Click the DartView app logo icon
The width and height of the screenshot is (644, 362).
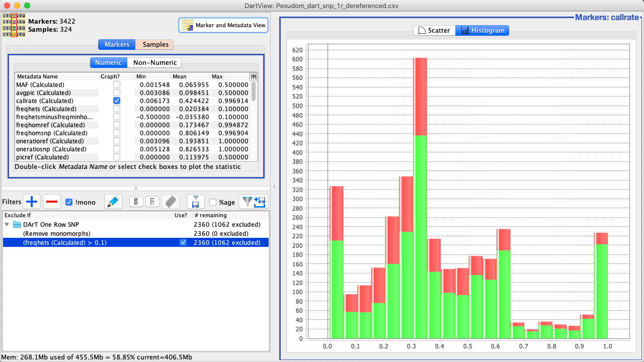[14, 26]
